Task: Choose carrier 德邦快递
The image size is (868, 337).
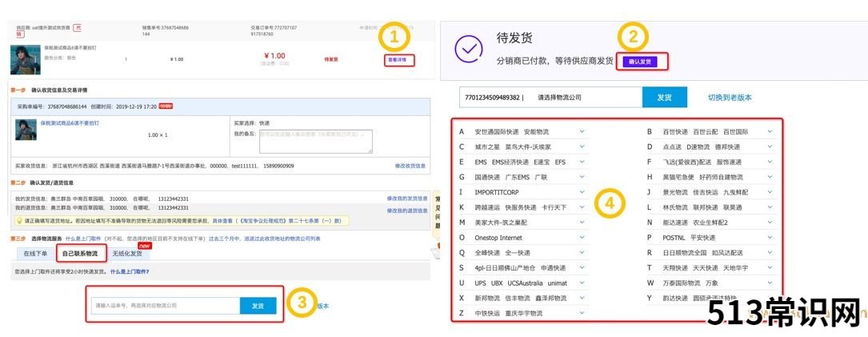Action: click(727, 146)
